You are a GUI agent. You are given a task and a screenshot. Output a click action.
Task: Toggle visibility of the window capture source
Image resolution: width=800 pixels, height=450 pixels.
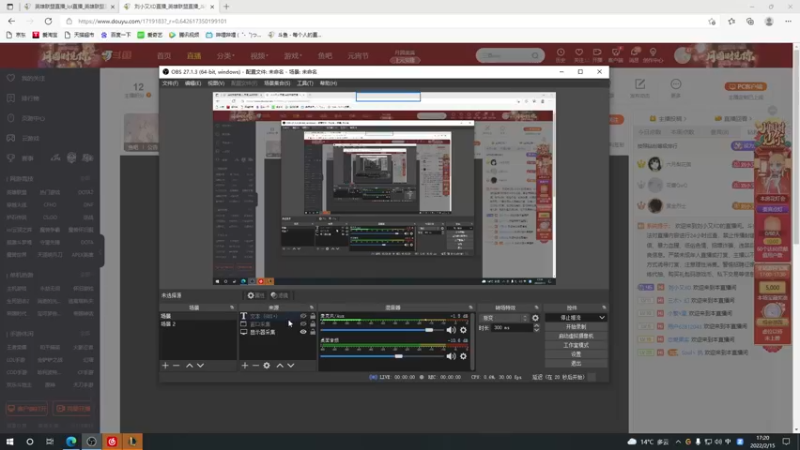tap(303, 324)
